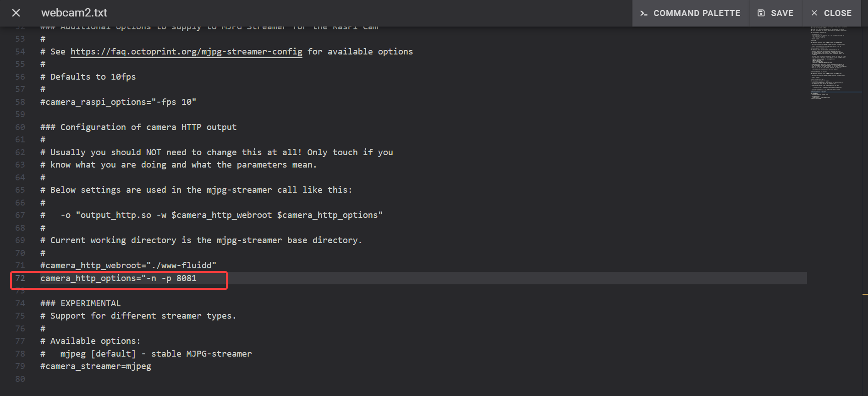
Task: Open the faq.octoprint.org mjpg-streamer-config link
Action: [186, 52]
